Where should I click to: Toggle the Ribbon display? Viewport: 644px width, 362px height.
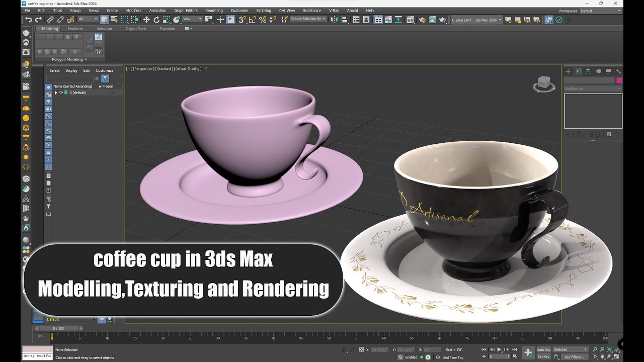pyautogui.click(x=378, y=20)
